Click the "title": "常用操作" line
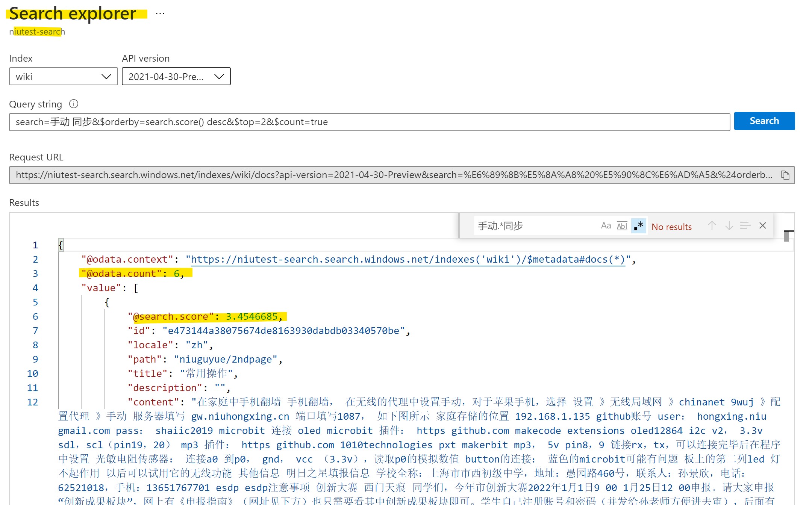 (183, 373)
